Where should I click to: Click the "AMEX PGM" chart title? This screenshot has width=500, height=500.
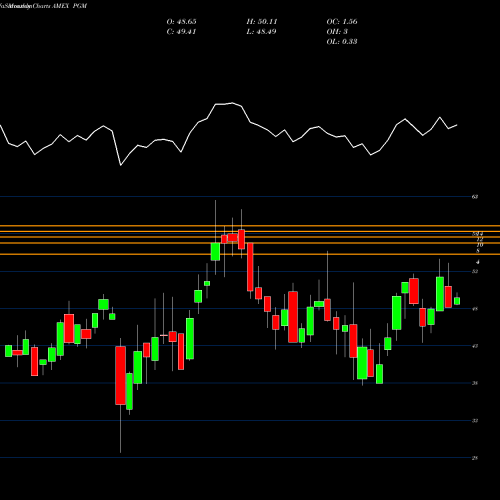pyautogui.click(x=69, y=6)
